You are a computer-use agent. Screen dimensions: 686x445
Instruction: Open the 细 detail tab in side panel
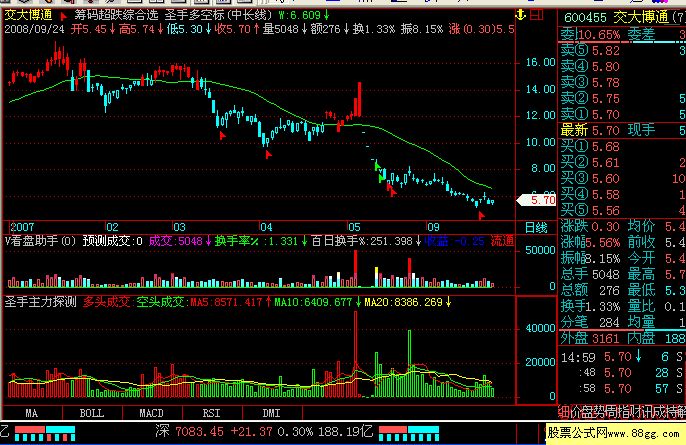point(564,411)
